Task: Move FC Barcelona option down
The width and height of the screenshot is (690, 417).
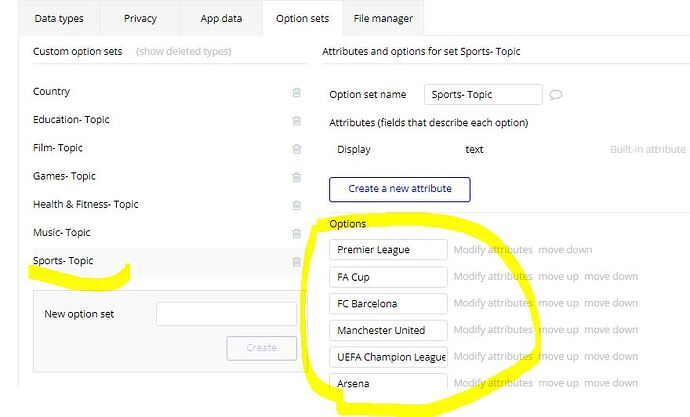Action: [611, 303]
